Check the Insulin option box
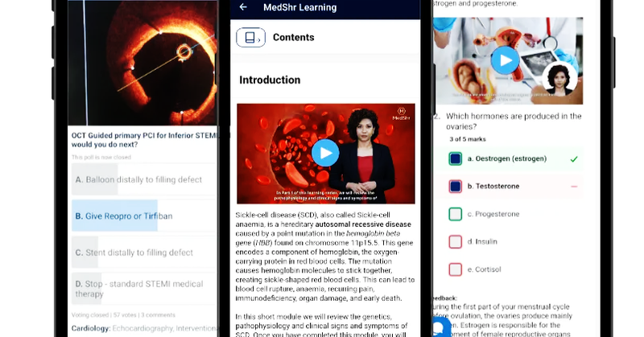644x337 pixels. click(x=455, y=242)
